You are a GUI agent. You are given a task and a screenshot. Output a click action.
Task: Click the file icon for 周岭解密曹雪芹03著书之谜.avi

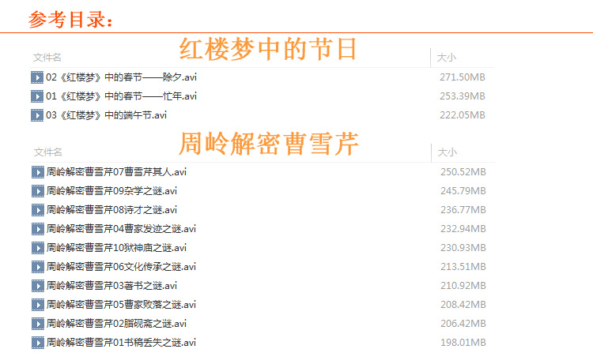(x=37, y=286)
